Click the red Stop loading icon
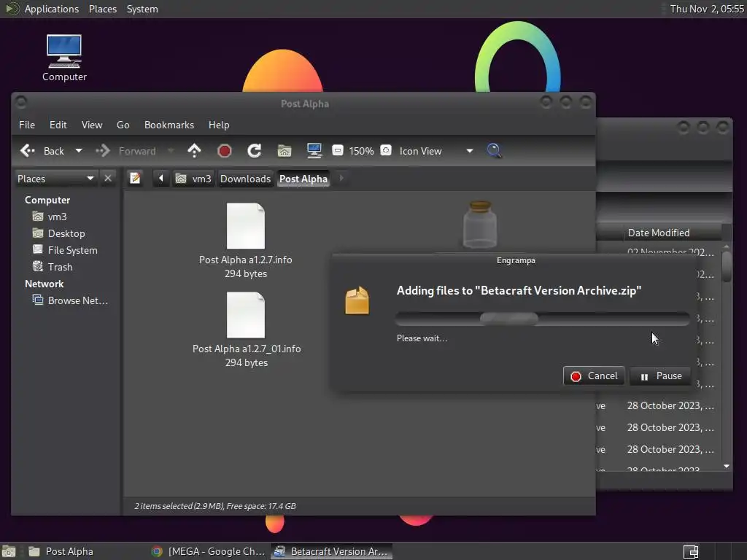This screenshot has width=747, height=560. pos(225,151)
